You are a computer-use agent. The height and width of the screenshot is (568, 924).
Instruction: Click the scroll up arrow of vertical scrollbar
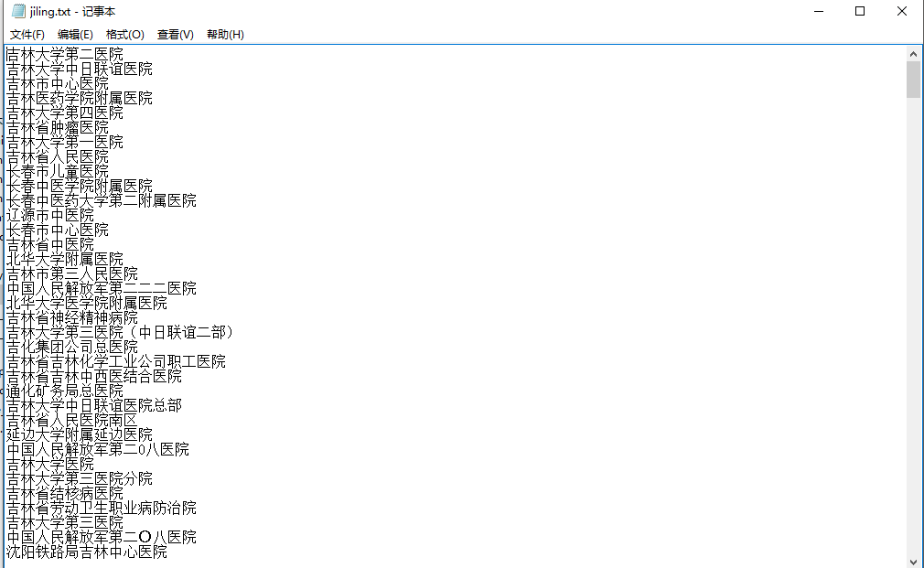[913, 51]
